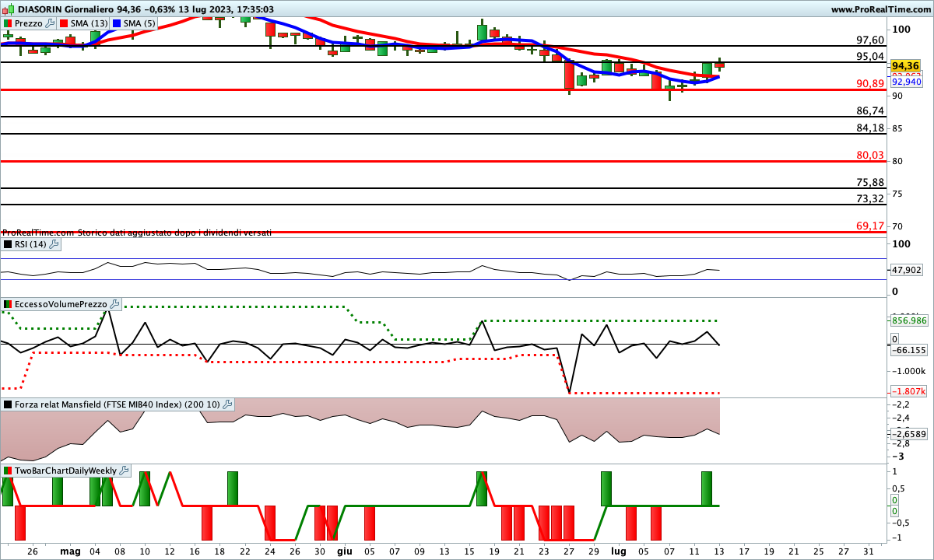Image resolution: width=934 pixels, height=560 pixels.
Task: Open Forza relat Mansfield settings wrench icon
Action: [227, 404]
